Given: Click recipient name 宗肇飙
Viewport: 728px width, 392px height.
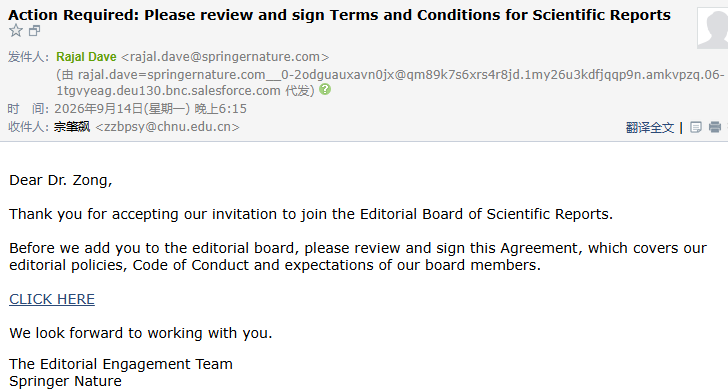Looking at the screenshot, I should point(72,127).
